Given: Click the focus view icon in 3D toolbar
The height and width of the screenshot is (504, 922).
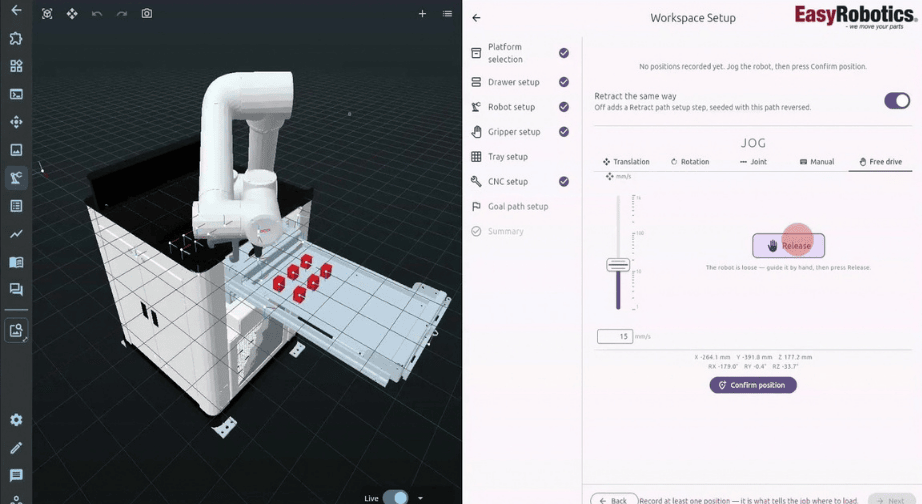Looking at the screenshot, I should click(47, 14).
